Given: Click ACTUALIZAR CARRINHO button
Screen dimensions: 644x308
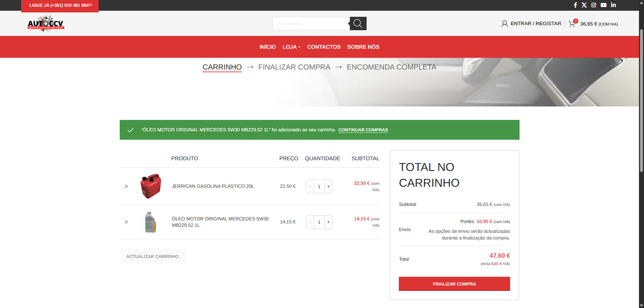Looking at the screenshot, I should [153, 256].
